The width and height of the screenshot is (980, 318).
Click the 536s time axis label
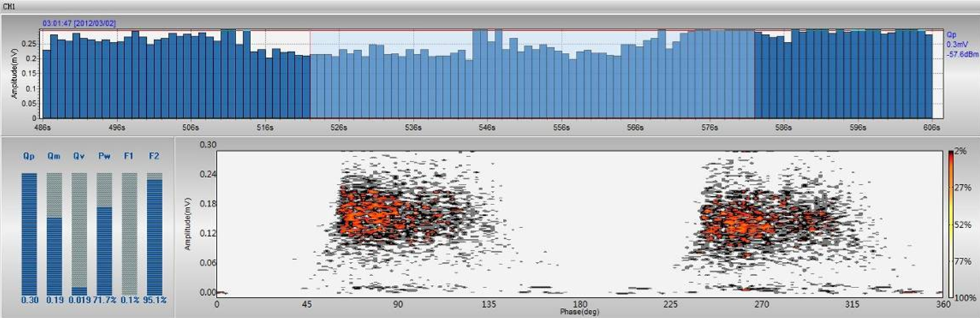pos(413,127)
